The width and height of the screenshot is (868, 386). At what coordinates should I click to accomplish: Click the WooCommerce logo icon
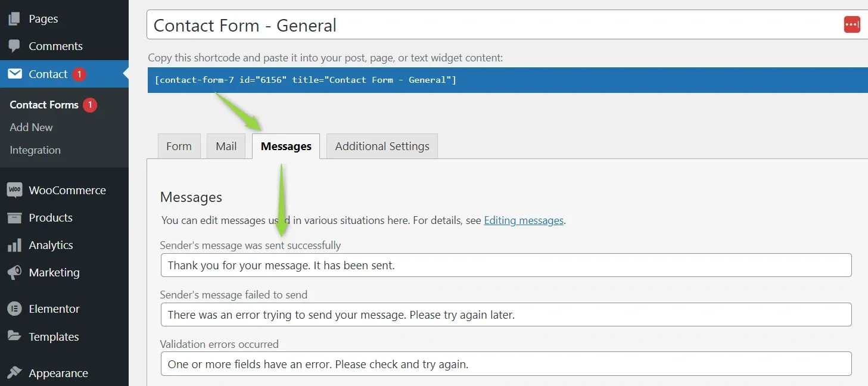[x=14, y=190]
